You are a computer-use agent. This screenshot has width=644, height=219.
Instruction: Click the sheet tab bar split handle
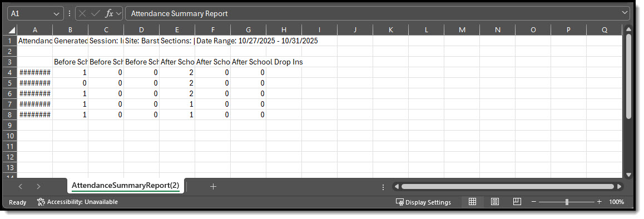383,187
